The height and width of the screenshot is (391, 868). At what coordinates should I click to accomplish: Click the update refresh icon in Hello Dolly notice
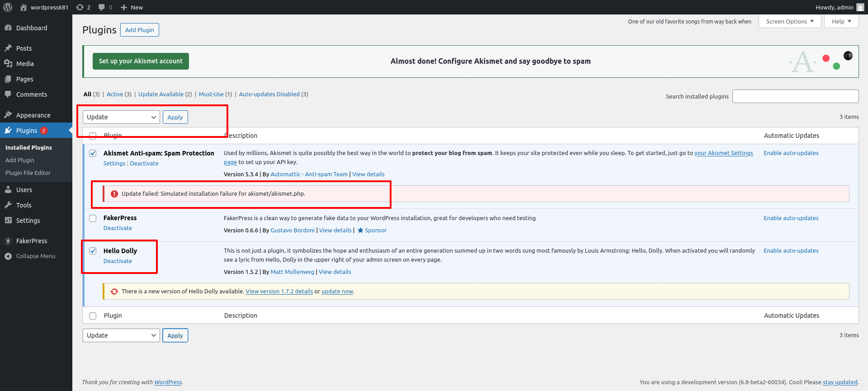114,292
